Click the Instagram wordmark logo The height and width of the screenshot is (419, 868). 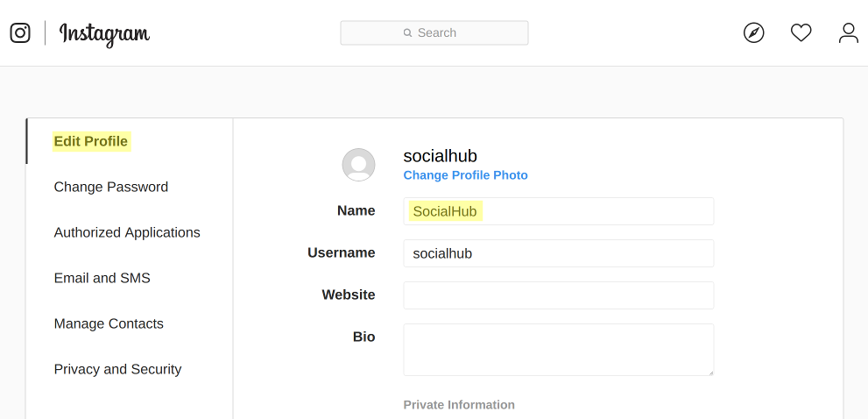click(104, 33)
